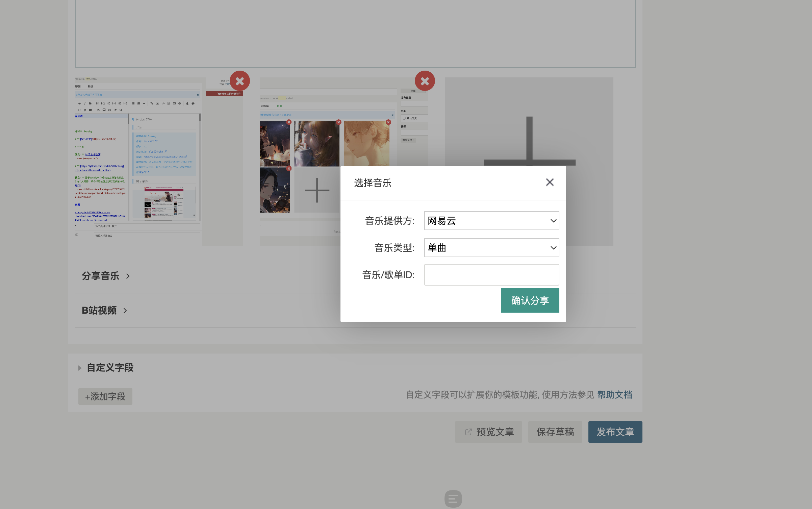Click the preview icon in 预览文章
Screen dimensions: 812x509
click(x=468, y=432)
